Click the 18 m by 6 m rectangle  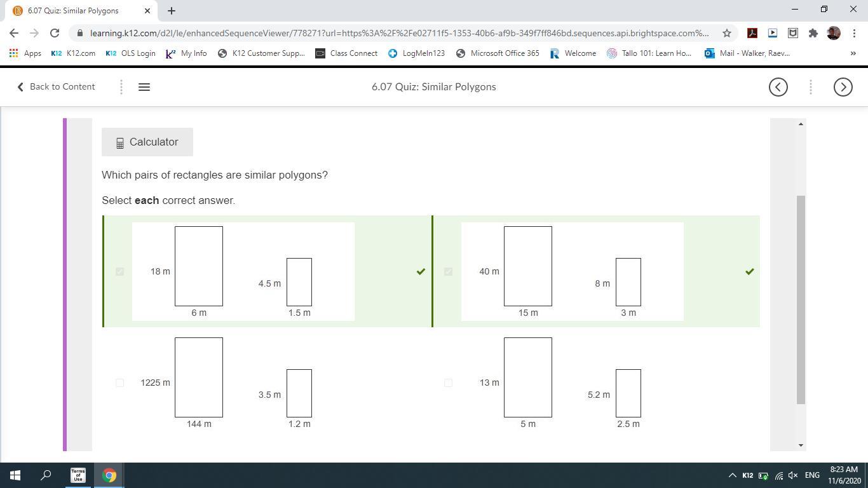[199, 266]
